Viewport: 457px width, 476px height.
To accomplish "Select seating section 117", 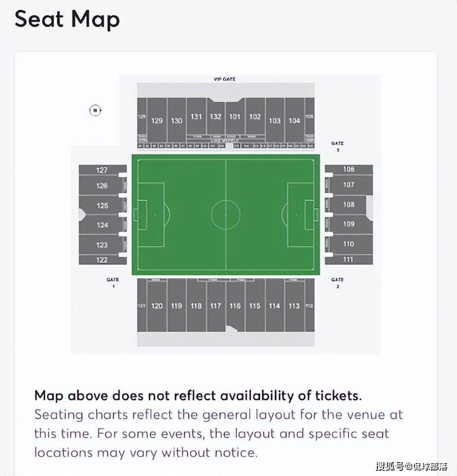I will (x=216, y=306).
